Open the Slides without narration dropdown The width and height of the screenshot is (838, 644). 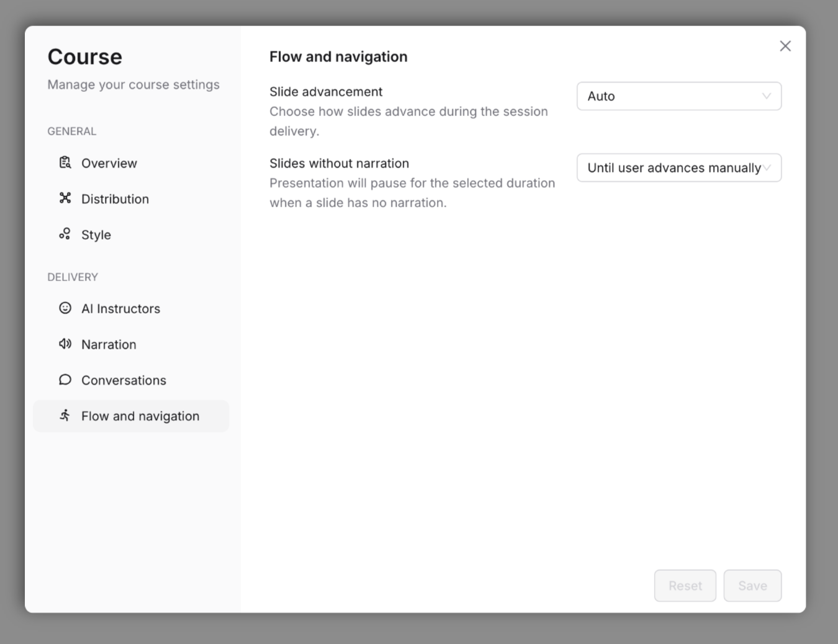[x=679, y=168]
